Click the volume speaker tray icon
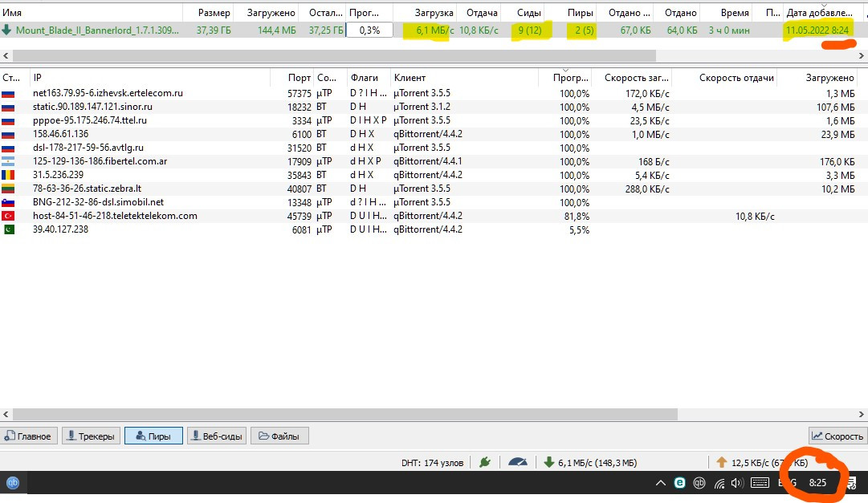This screenshot has height=503, width=868. coord(737,483)
